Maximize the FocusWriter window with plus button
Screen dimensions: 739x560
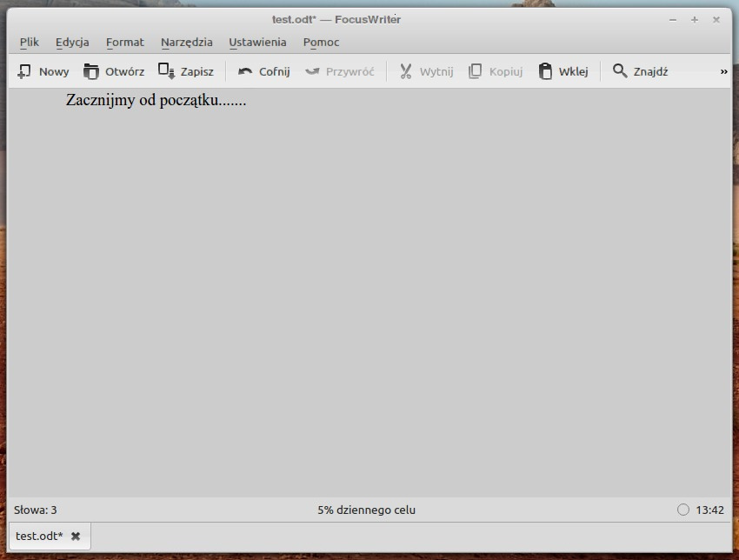(x=695, y=20)
